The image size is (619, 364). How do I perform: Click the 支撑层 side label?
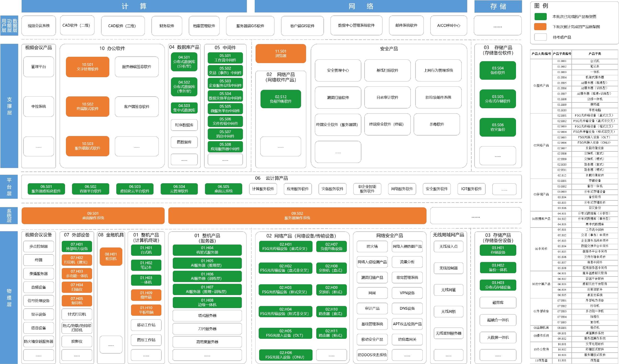tap(9, 106)
